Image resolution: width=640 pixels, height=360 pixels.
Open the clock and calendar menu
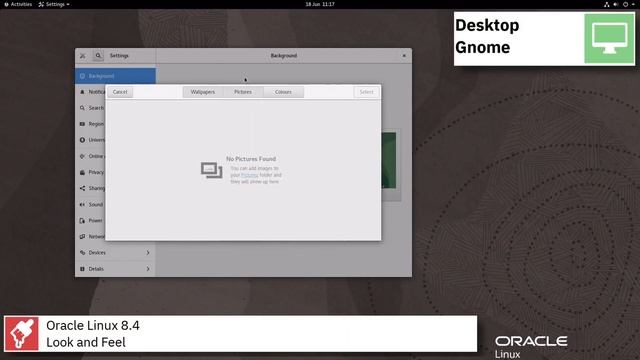[320, 4]
